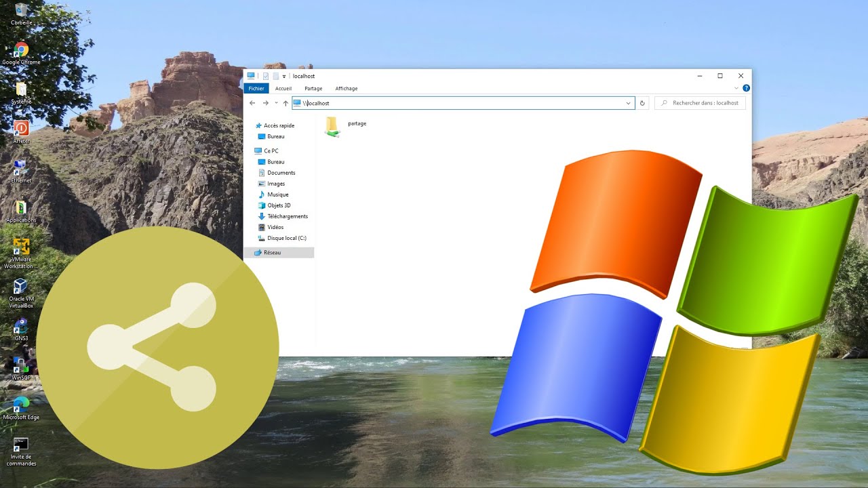Open Explorer help question mark icon
Viewport: 868px width, 488px height.
point(746,88)
